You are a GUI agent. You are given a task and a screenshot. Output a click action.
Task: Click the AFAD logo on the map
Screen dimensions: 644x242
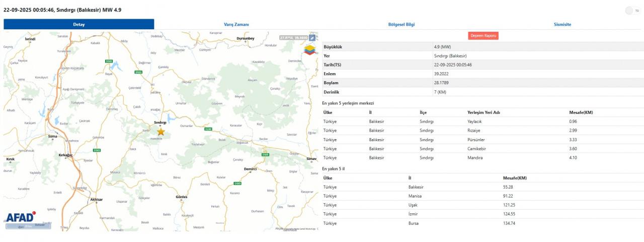coord(20,217)
